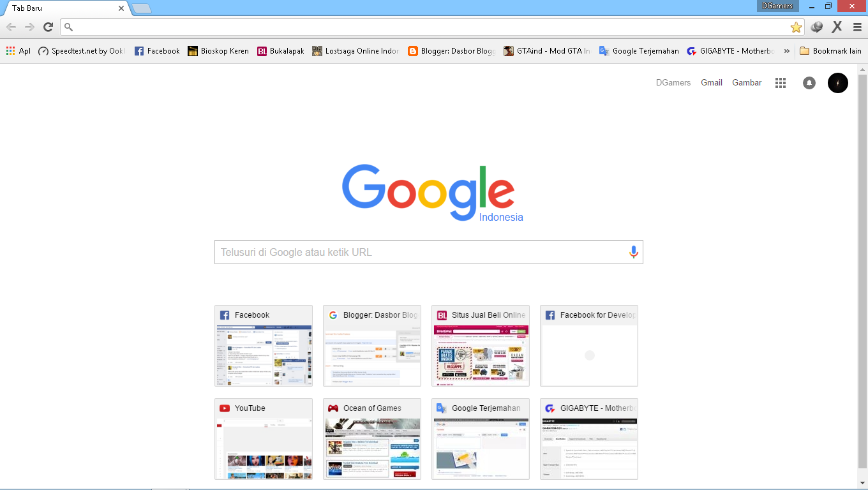Open the Facebook for Developers tile
Image resolution: width=868 pixels, height=490 pixels.
click(589, 346)
